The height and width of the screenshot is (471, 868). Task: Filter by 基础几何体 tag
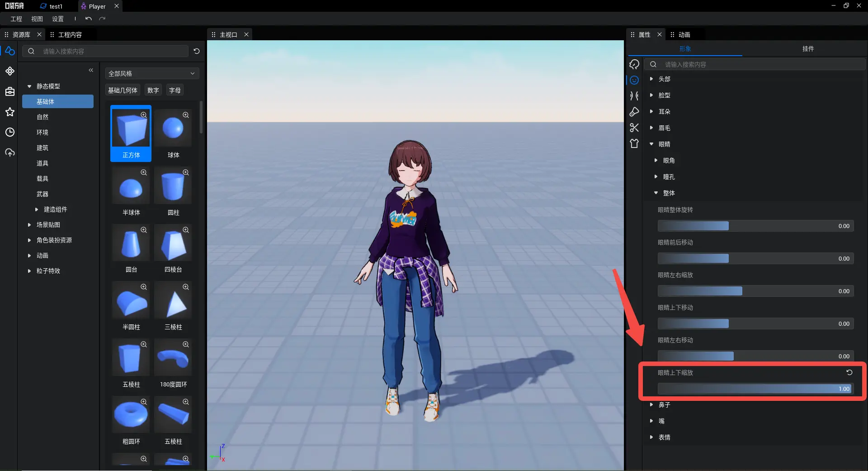(x=123, y=90)
